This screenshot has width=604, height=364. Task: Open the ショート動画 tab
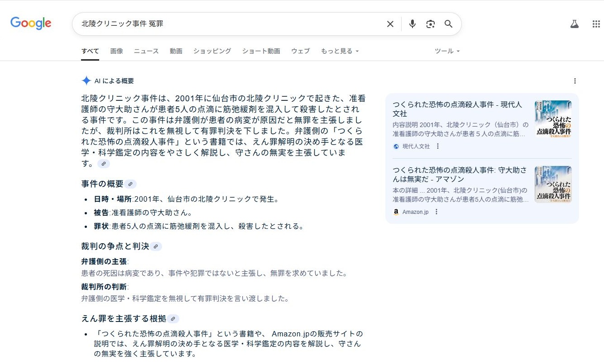(261, 51)
